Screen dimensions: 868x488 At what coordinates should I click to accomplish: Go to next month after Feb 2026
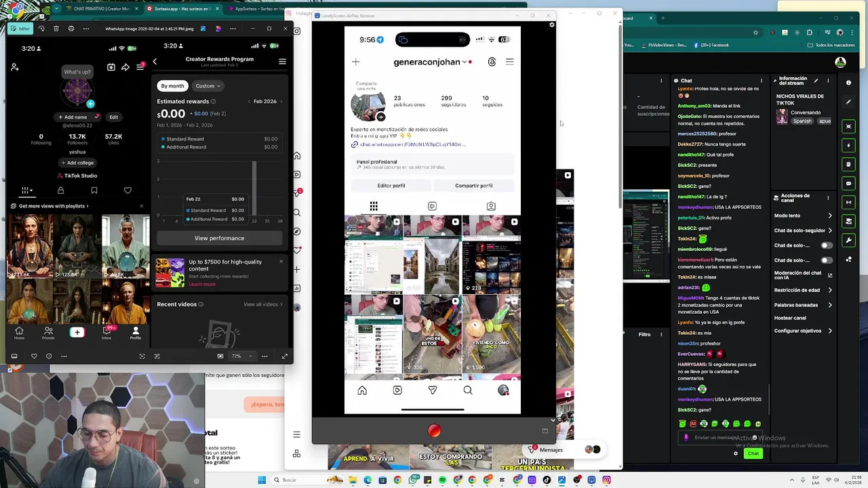(x=281, y=102)
